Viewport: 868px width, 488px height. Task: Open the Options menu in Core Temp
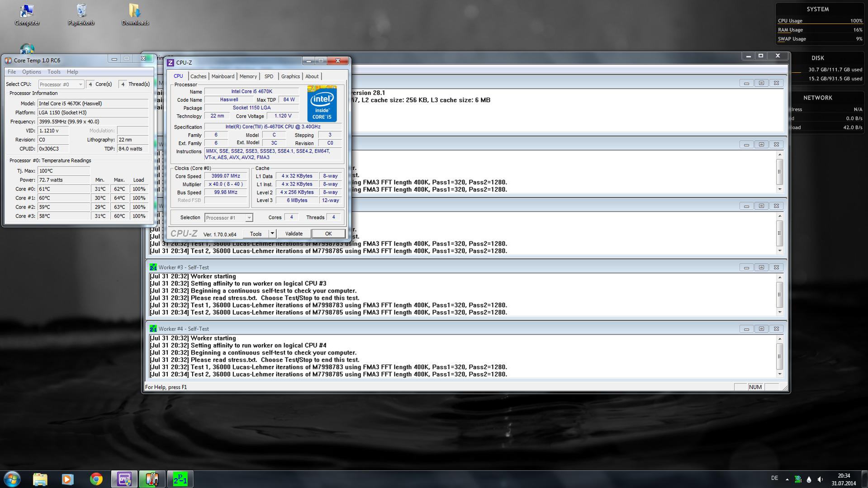click(x=32, y=72)
